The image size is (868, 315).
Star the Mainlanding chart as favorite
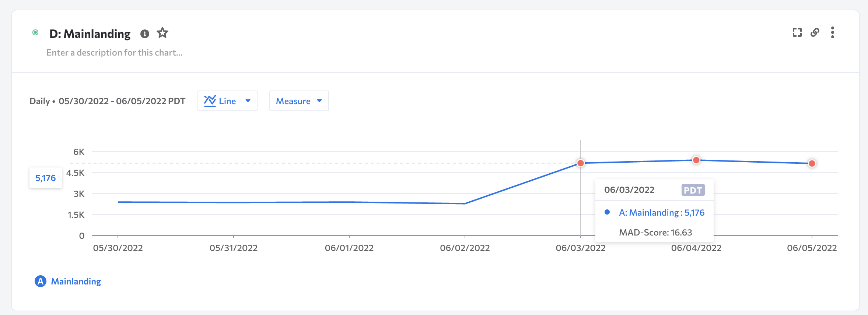pos(162,33)
